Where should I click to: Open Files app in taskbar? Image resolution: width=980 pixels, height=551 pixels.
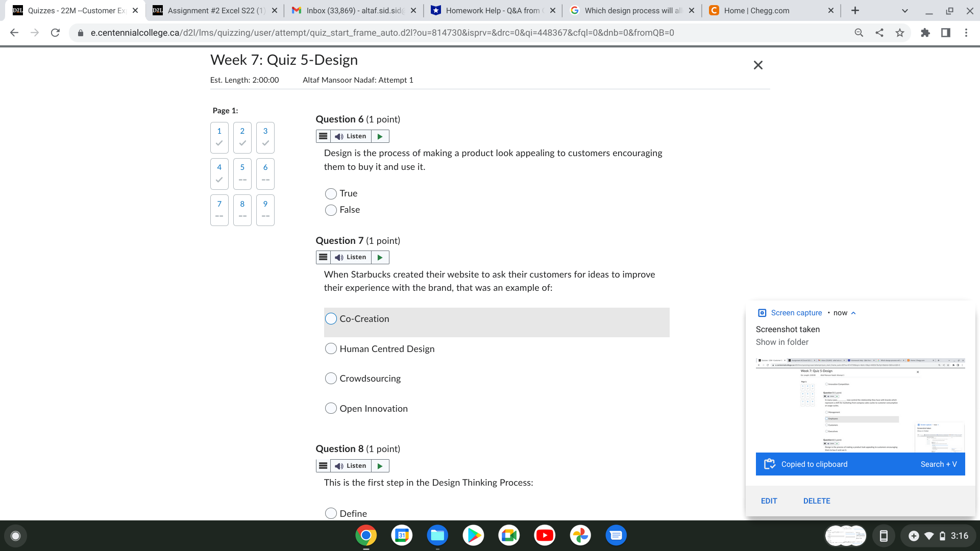tap(437, 535)
